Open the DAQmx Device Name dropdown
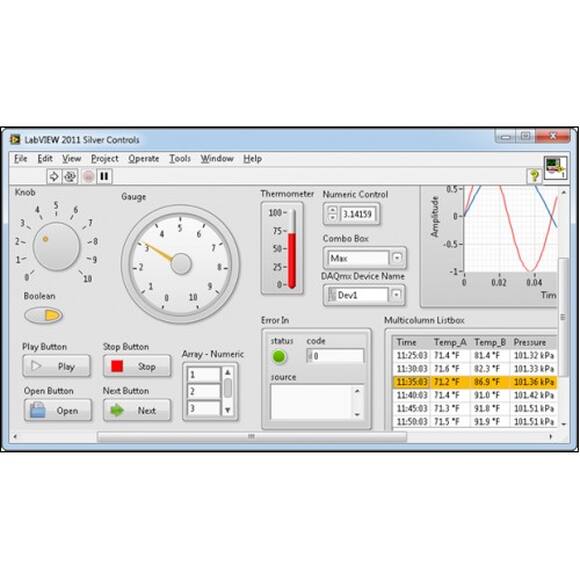Screen dimensions: 580x580 396,295
